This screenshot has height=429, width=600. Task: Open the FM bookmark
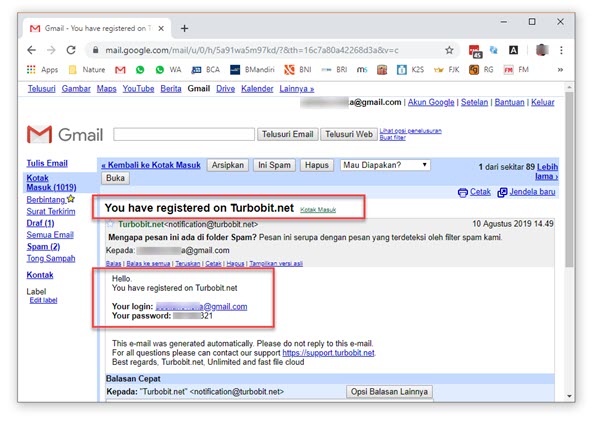pyautogui.click(x=516, y=70)
